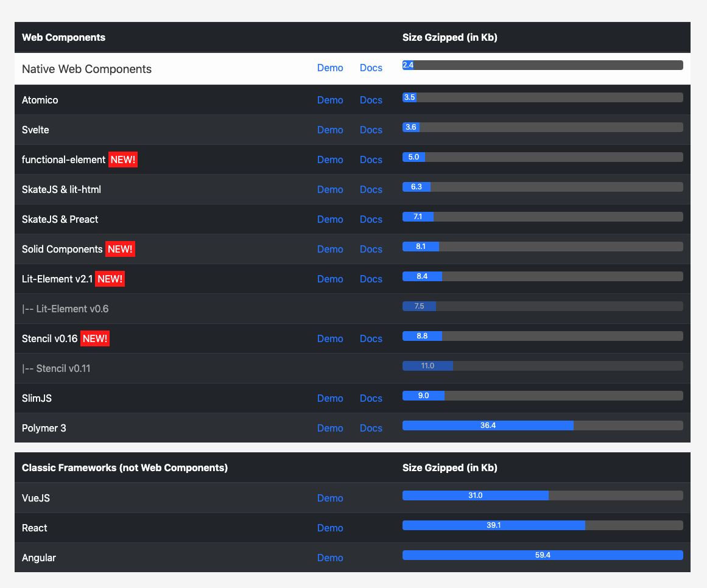
Task: Click the NEW! badge next to functional-element
Action: click(x=122, y=159)
